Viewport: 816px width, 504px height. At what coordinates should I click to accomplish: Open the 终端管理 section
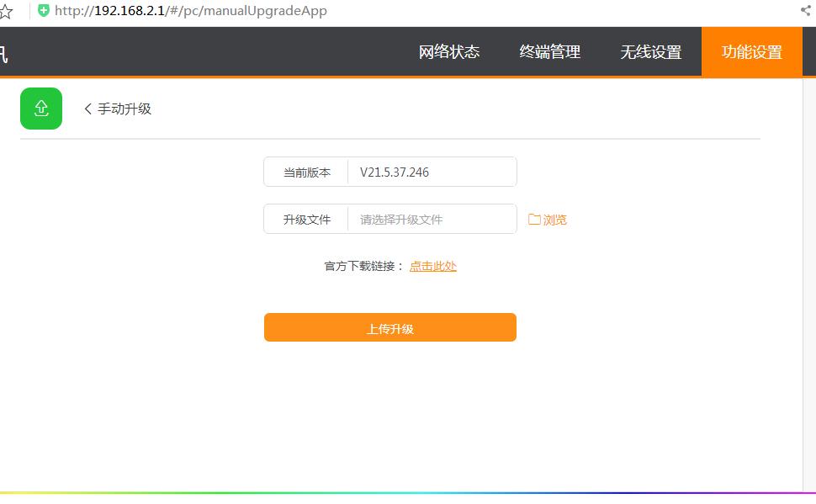tap(550, 51)
